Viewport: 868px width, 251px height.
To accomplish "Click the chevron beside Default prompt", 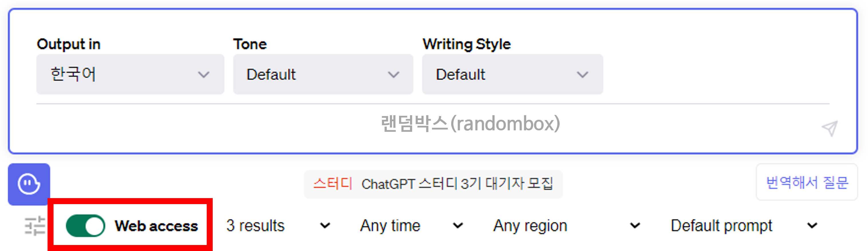I will coord(812,226).
